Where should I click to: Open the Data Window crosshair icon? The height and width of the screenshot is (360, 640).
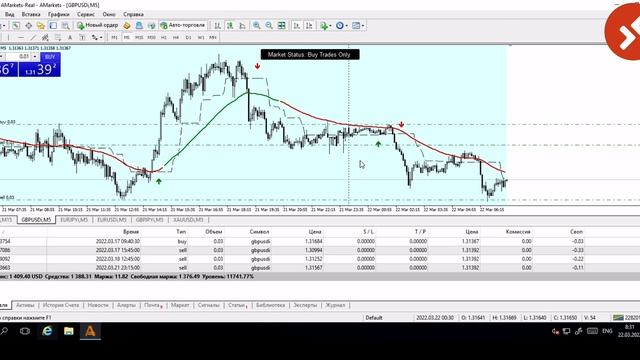(29, 25)
